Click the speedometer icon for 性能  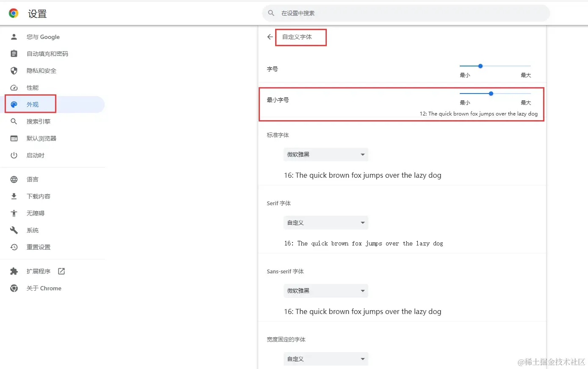pos(14,88)
